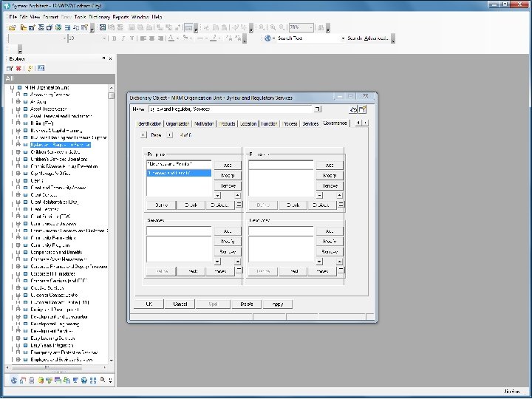532x399 pixels.
Task: Click the Apply button in dialog
Action: pyautogui.click(x=277, y=304)
